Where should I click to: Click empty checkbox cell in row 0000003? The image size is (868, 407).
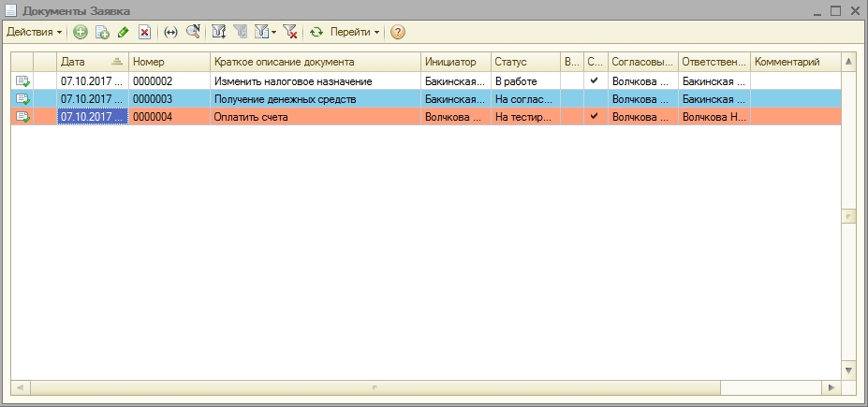594,98
